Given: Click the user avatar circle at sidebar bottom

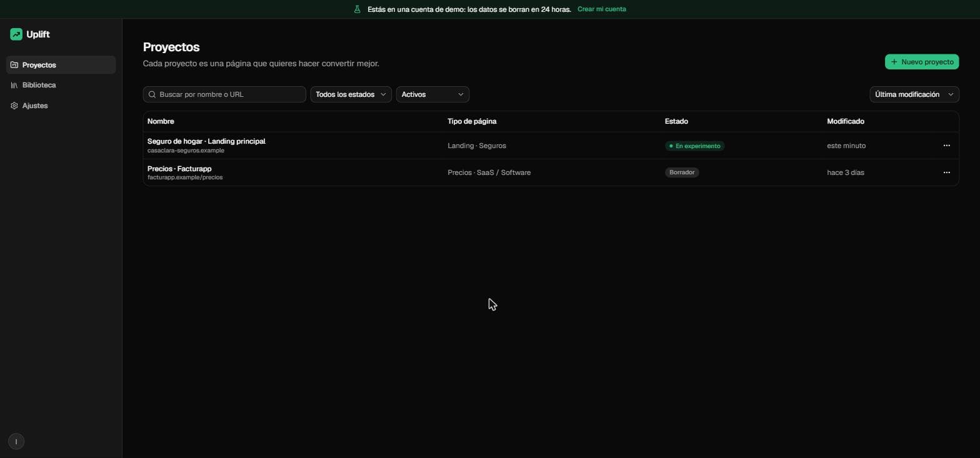Looking at the screenshot, I should coord(16,442).
